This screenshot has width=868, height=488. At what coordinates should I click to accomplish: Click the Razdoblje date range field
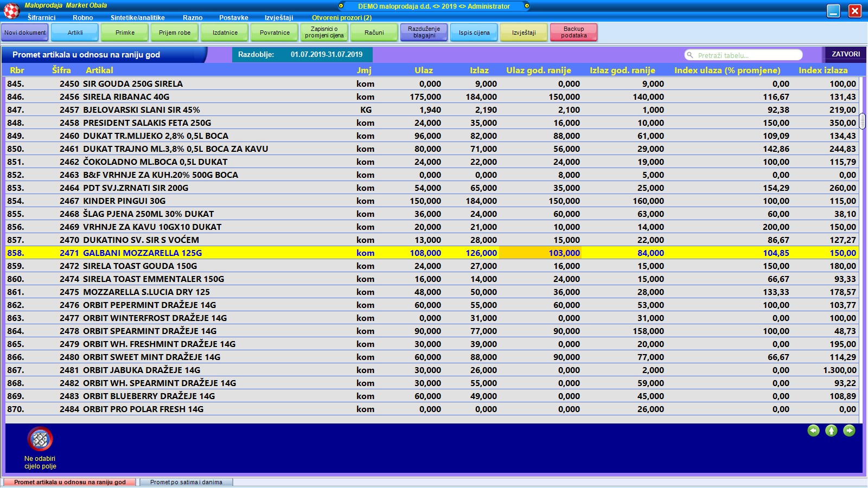(x=326, y=55)
